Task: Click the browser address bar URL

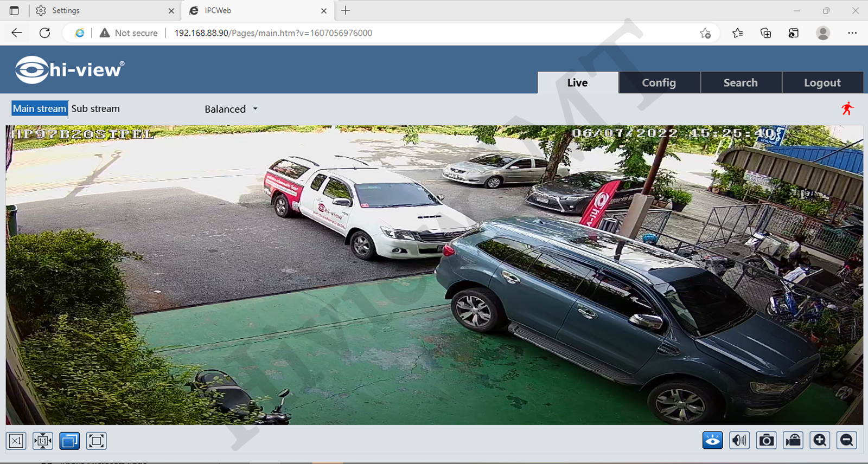Action: pos(273,33)
